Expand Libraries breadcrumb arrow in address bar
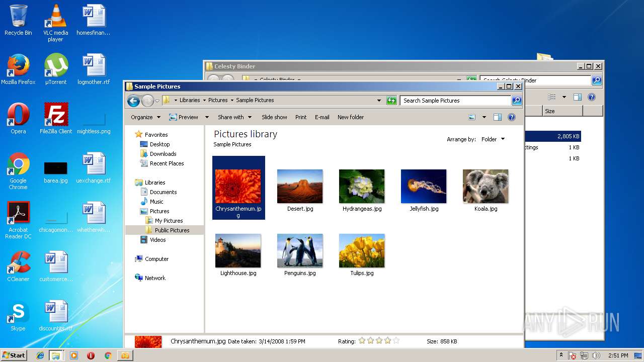This screenshot has height=362, width=644. [204, 100]
